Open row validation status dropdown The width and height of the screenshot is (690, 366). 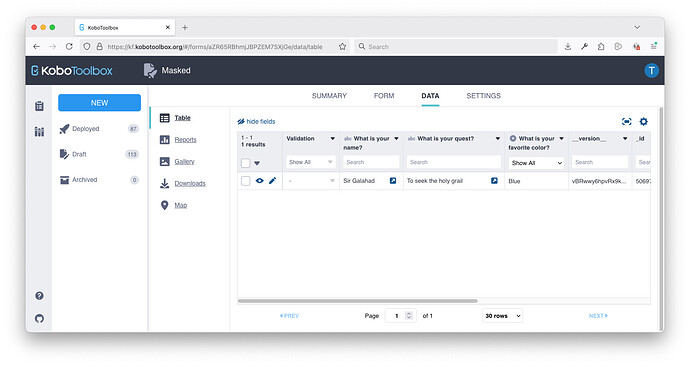pos(311,181)
